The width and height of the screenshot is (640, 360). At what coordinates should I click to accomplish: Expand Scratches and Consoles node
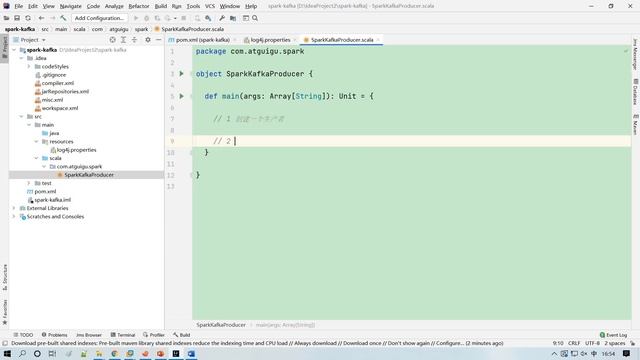14,217
